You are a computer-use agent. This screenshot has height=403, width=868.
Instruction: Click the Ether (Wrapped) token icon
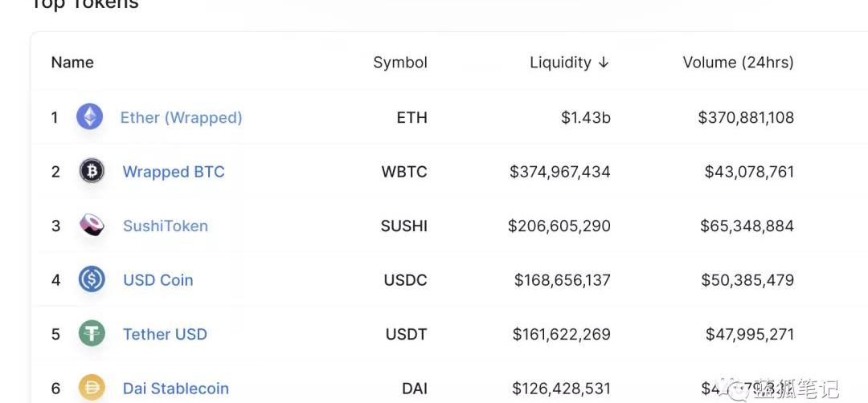(90, 116)
